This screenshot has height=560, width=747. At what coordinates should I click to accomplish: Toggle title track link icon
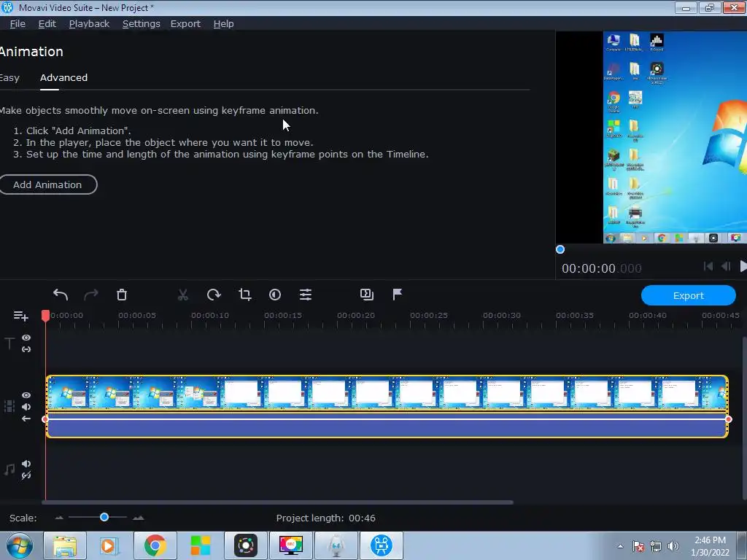point(26,349)
